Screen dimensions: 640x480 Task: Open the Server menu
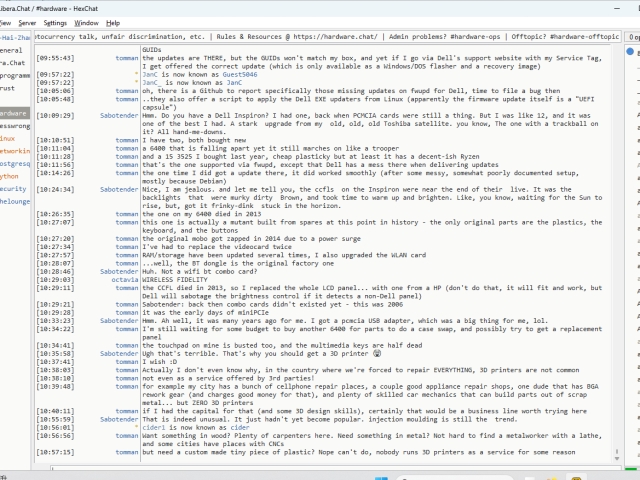click(x=27, y=23)
